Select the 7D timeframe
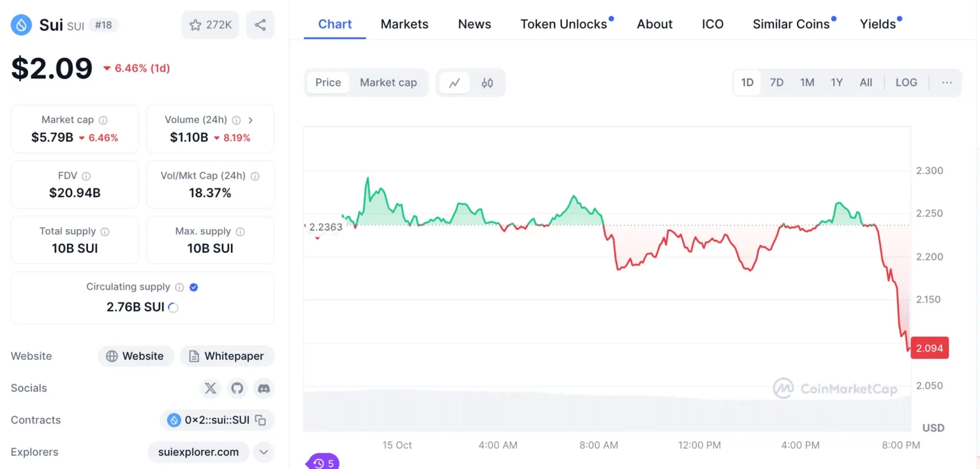This screenshot has width=980, height=469. (x=776, y=82)
